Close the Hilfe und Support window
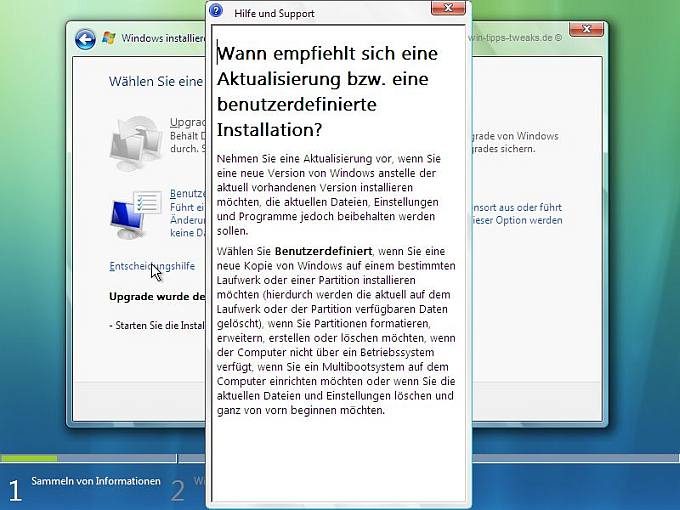Image resolution: width=680 pixels, height=510 pixels. tap(448, 7)
